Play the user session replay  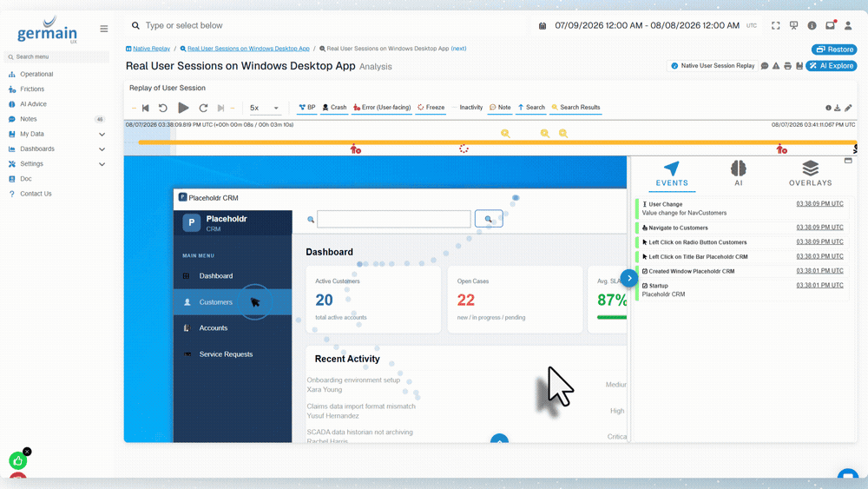coord(183,108)
